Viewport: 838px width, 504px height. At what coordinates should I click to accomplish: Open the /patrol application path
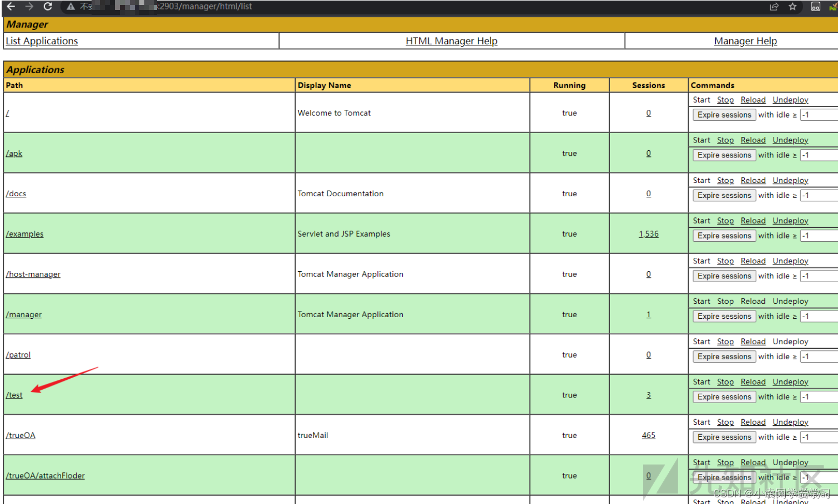click(18, 355)
